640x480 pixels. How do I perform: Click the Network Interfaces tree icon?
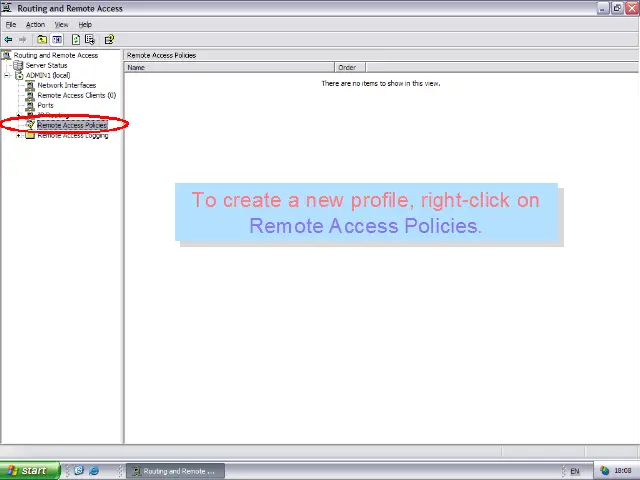pyautogui.click(x=30, y=85)
